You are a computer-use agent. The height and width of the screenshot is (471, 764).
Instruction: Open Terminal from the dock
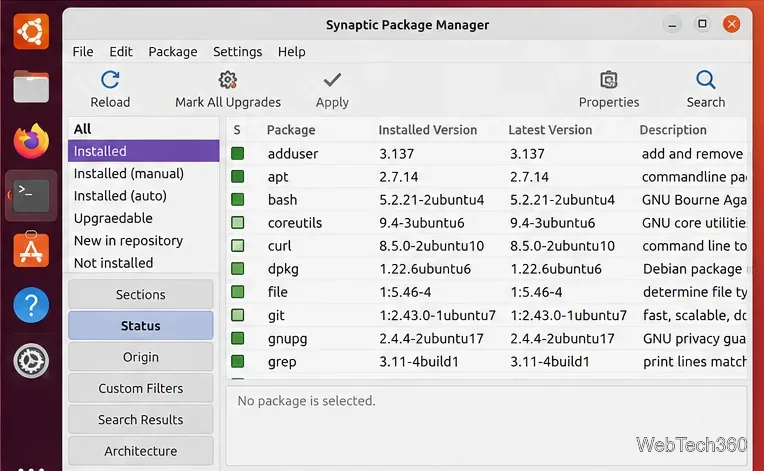tap(31, 196)
